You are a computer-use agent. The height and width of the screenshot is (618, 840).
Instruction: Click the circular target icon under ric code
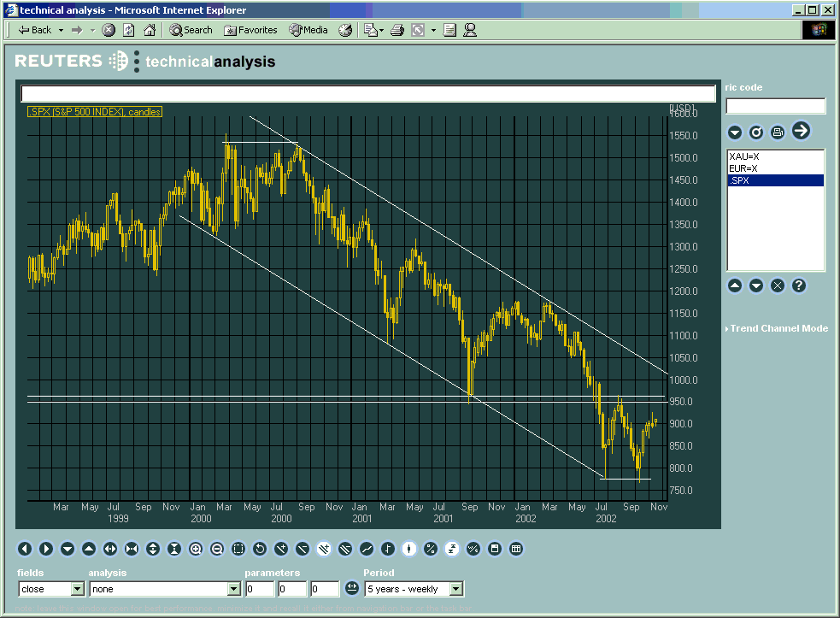click(756, 132)
